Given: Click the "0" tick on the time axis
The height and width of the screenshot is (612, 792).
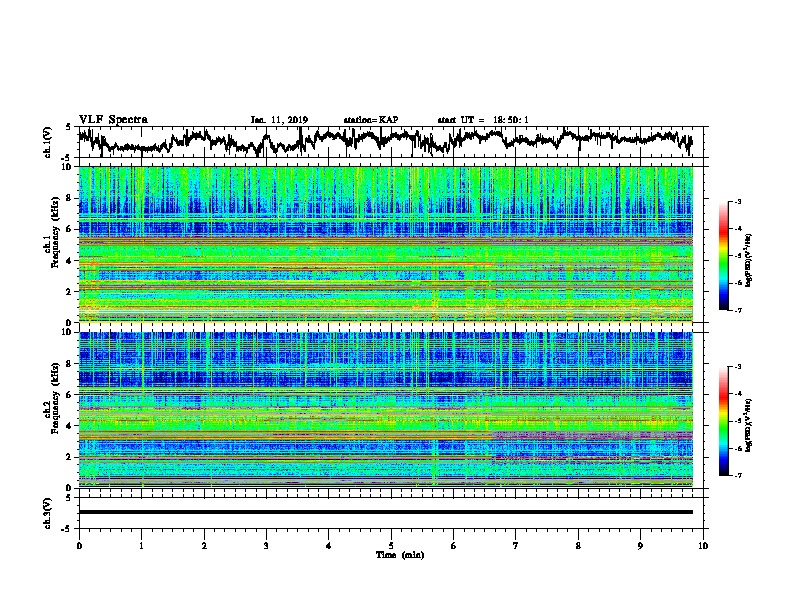Looking at the screenshot, I should tap(79, 546).
